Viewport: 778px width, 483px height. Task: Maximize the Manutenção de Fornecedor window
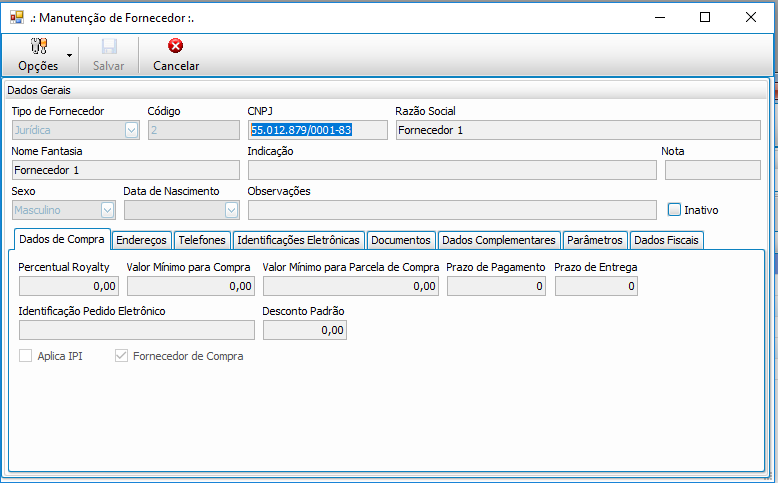[705, 17]
